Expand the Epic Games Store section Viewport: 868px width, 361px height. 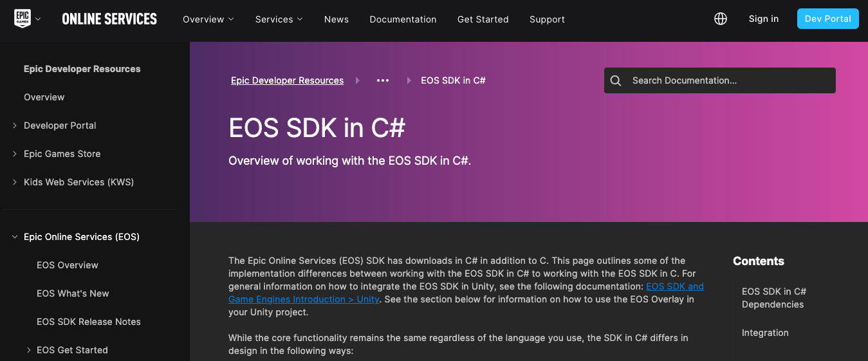15,154
